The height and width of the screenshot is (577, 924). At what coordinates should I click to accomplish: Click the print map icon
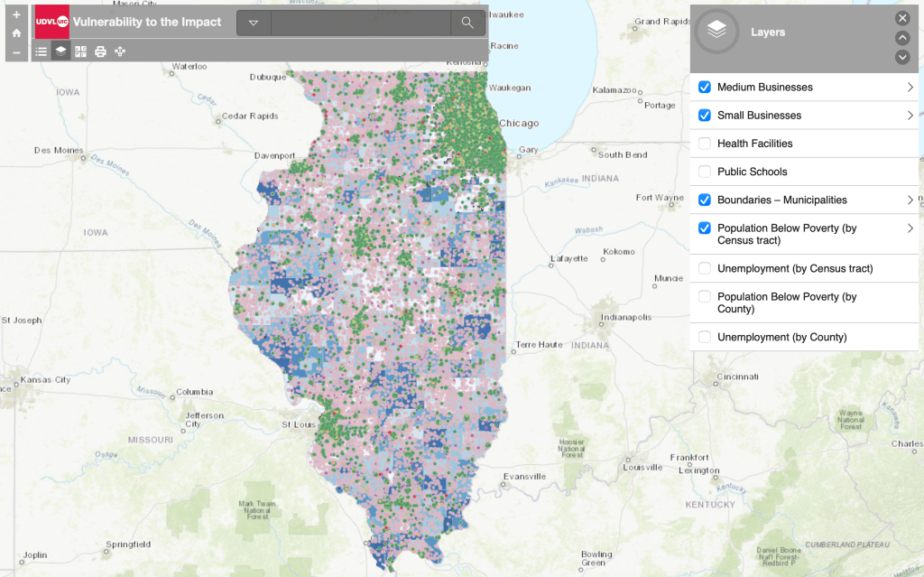pos(100,51)
